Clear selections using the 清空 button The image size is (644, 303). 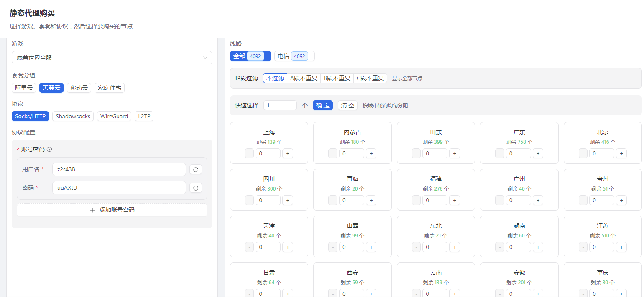click(x=348, y=105)
